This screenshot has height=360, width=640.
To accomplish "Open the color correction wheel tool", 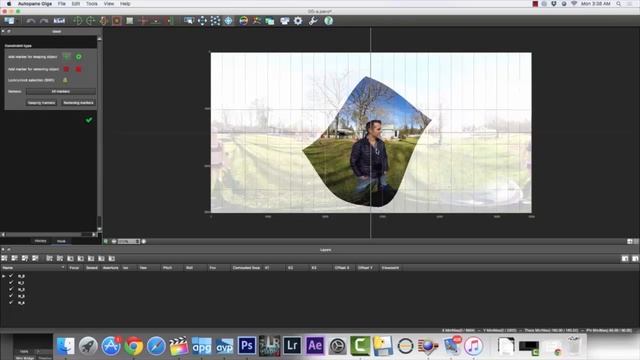I will coord(243,21).
